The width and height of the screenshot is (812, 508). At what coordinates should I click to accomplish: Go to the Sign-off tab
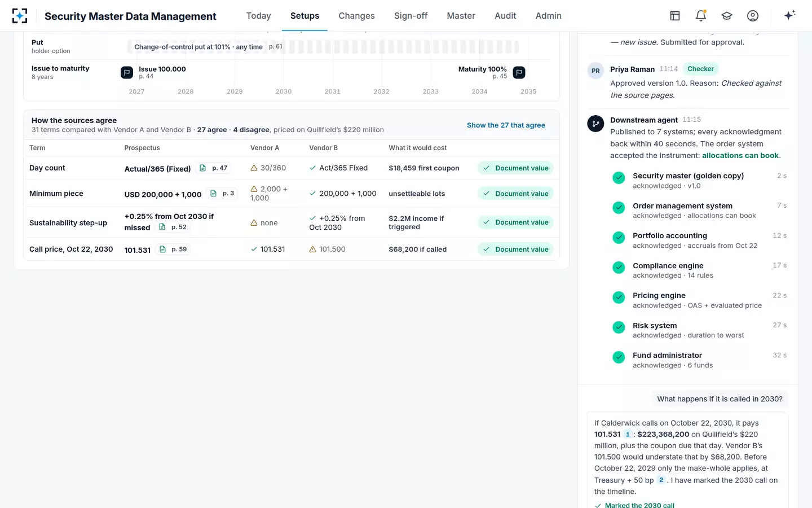(x=411, y=16)
